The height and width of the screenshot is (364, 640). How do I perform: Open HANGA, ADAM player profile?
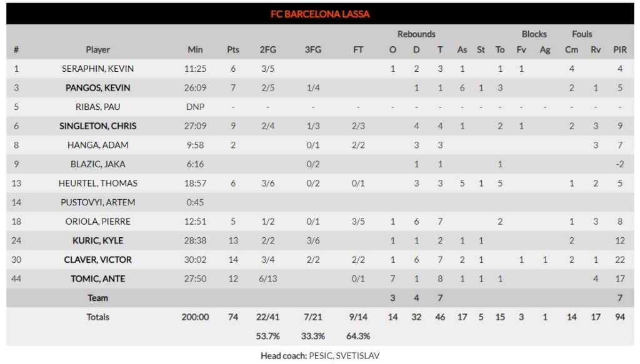coord(97,145)
